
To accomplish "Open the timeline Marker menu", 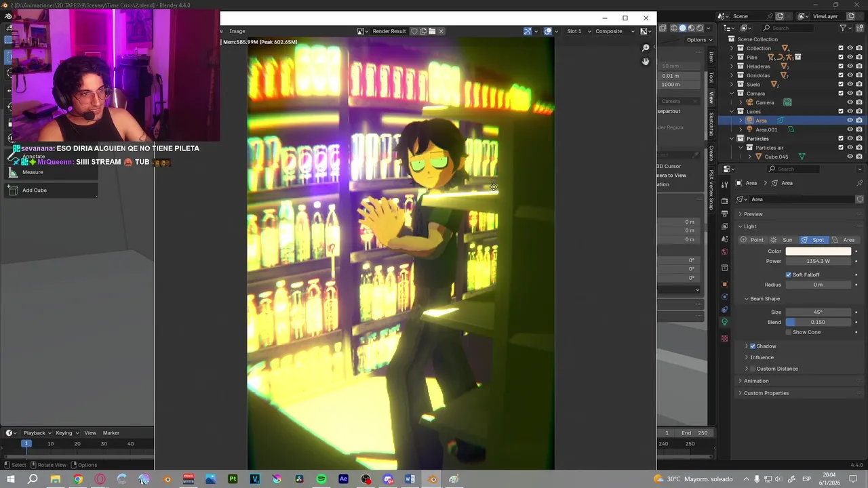I will (x=111, y=433).
